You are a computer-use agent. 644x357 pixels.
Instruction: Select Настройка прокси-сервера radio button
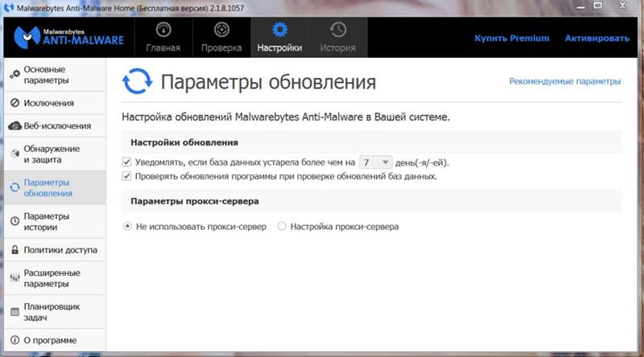click(x=282, y=226)
